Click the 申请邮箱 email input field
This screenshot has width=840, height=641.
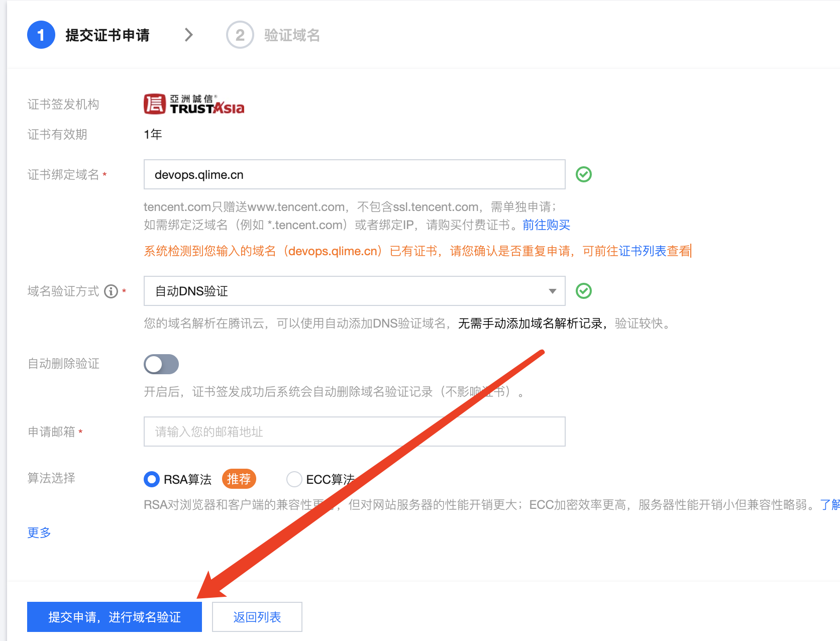pyautogui.click(x=355, y=432)
